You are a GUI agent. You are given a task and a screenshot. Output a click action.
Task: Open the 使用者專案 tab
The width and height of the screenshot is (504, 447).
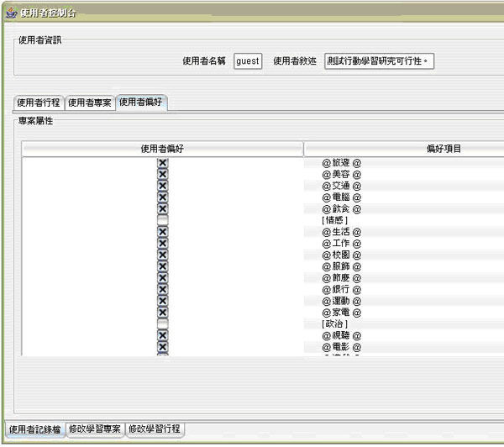pos(90,103)
